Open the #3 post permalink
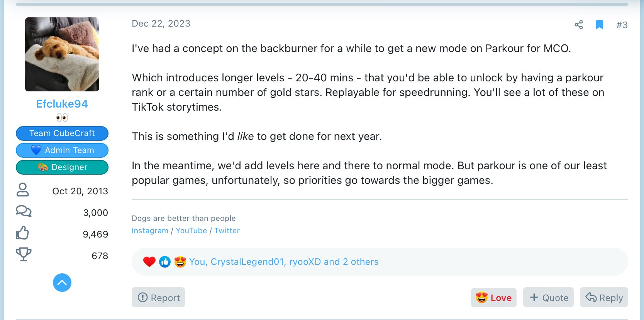The image size is (644, 320). (622, 25)
